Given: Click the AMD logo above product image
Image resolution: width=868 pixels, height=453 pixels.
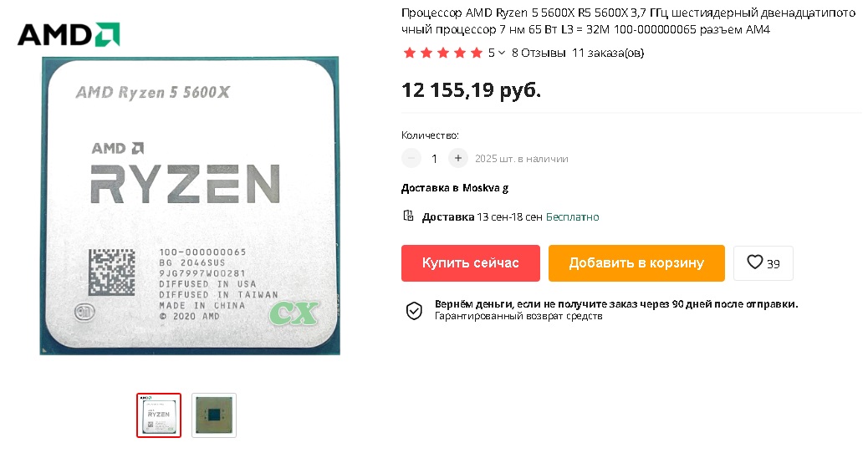Looking at the screenshot, I should point(69,34).
